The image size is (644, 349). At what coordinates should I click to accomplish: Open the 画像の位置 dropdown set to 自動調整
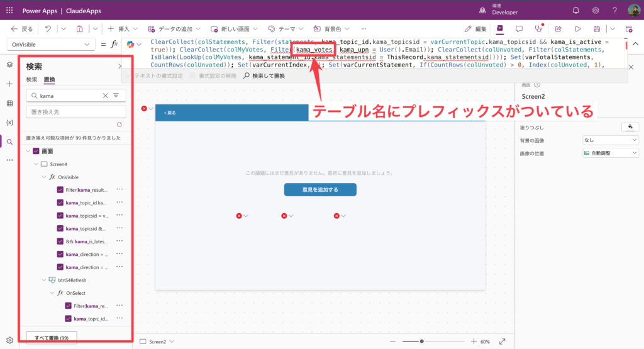pos(610,153)
